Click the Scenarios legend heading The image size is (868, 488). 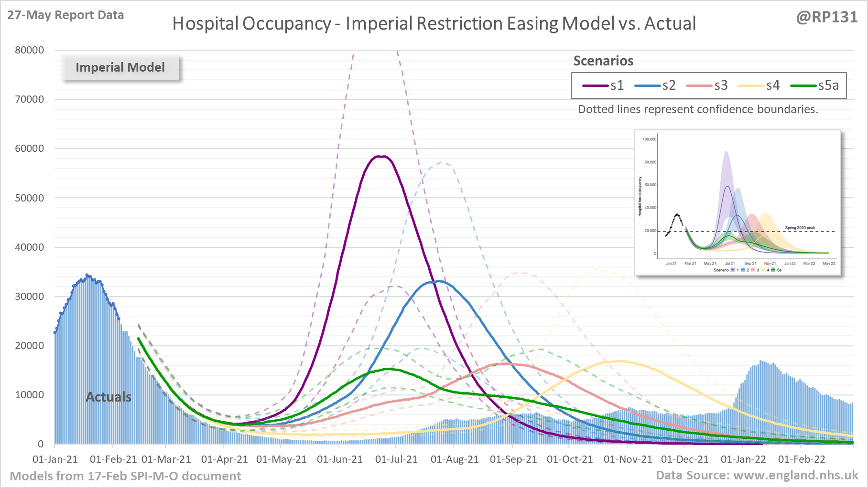(x=603, y=61)
